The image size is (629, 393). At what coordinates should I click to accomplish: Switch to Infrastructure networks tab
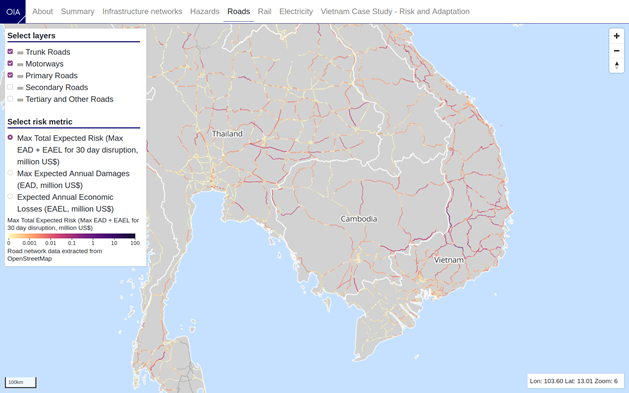(x=142, y=12)
